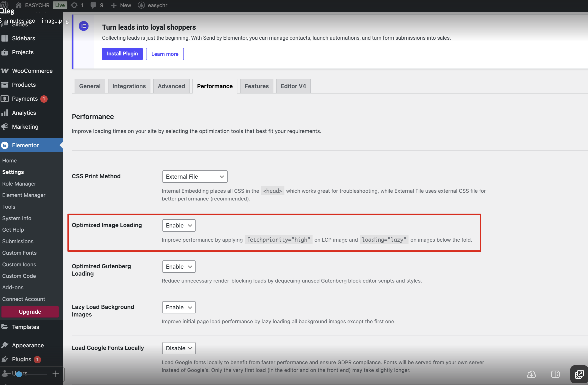The height and width of the screenshot is (385, 588).
Task: Toggle the sidebar panel icon
Action: (555, 374)
